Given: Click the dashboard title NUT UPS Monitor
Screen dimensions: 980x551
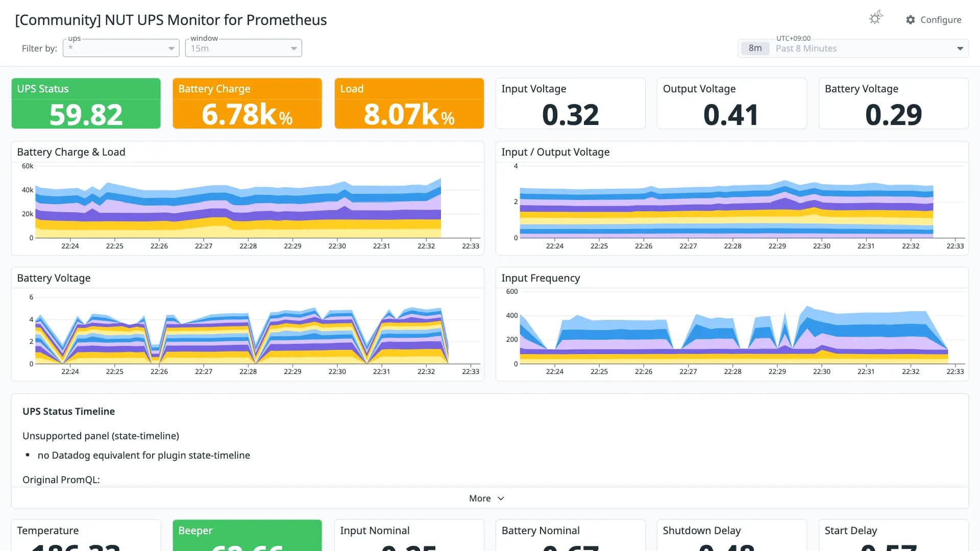Looking at the screenshot, I should pyautogui.click(x=170, y=20).
